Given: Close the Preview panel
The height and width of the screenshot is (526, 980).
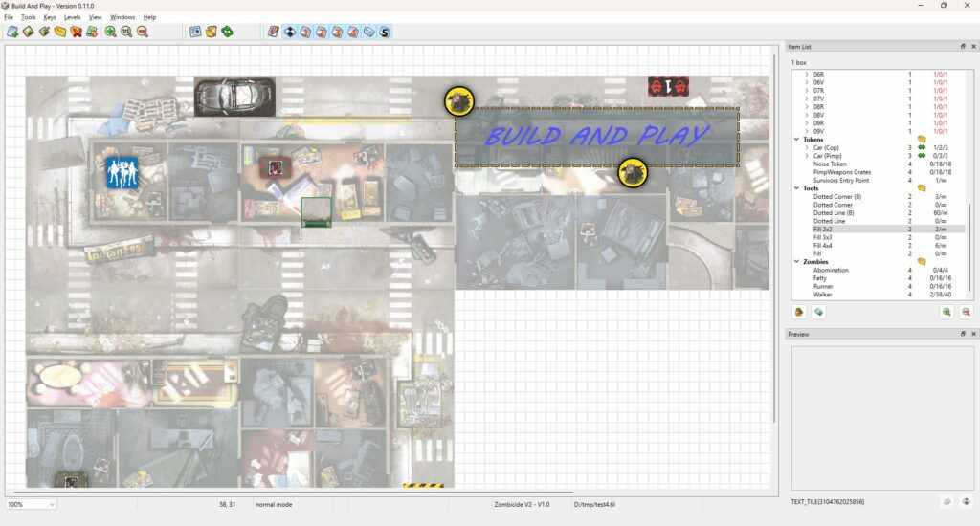Looking at the screenshot, I should coord(973,334).
